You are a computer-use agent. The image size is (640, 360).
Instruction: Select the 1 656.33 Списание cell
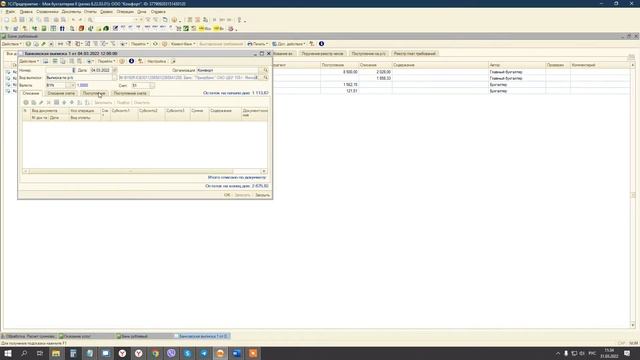pyautogui.click(x=375, y=78)
